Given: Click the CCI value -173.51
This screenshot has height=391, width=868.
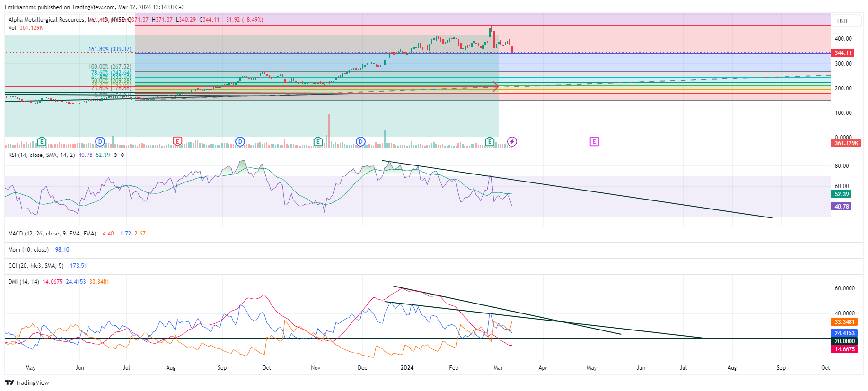Looking at the screenshot, I should pos(77,266).
